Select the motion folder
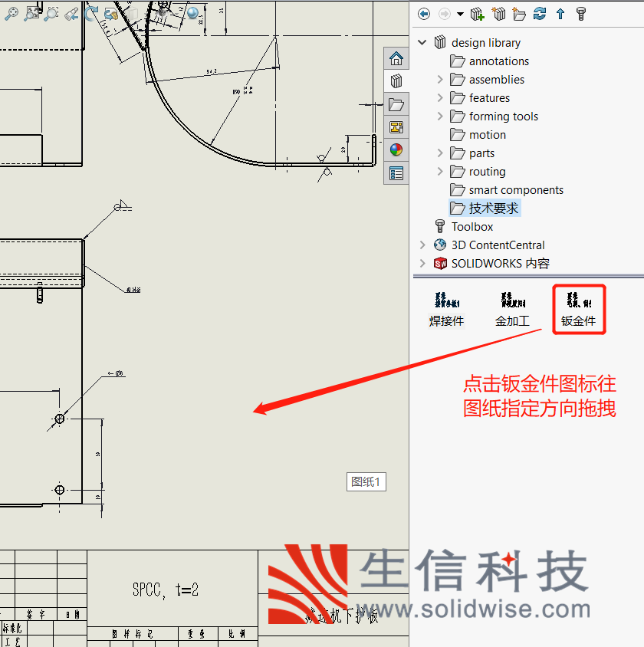The width and height of the screenshot is (644, 647). (x=478, y=134)
